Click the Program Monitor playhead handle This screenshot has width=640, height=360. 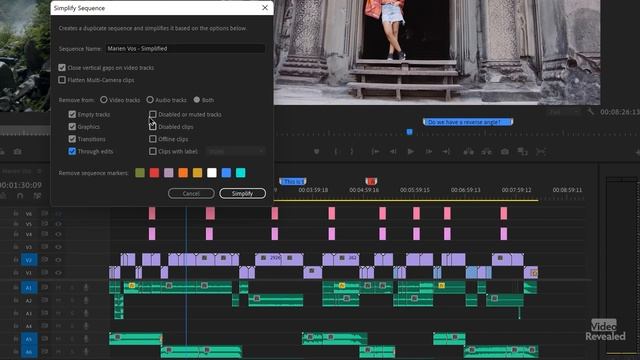click(409, 131)
